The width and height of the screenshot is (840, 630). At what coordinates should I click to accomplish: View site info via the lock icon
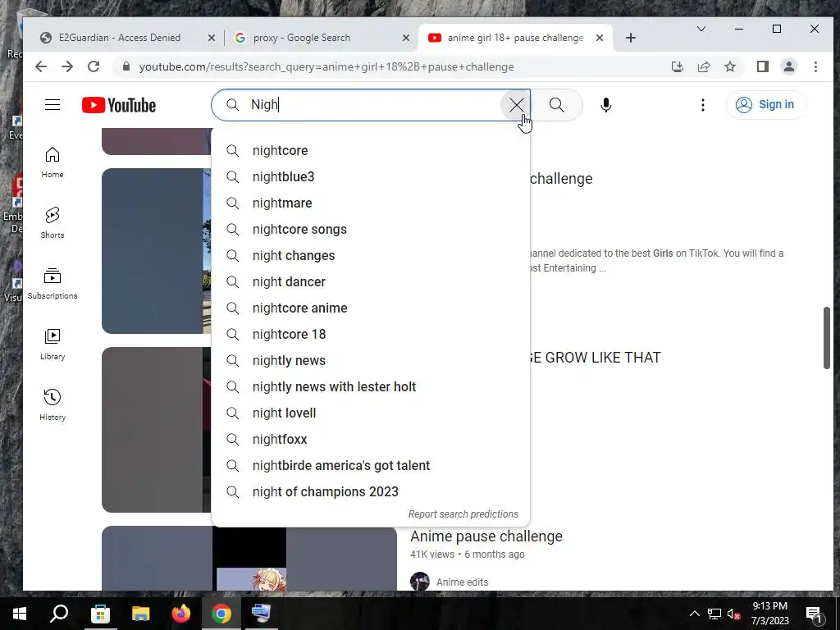tap(126, 66)
